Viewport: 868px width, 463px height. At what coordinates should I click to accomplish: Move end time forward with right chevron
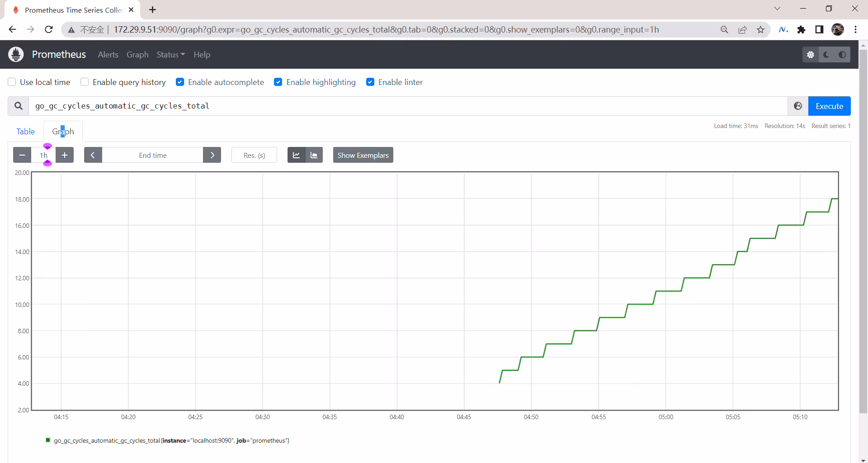click(212, 155)
